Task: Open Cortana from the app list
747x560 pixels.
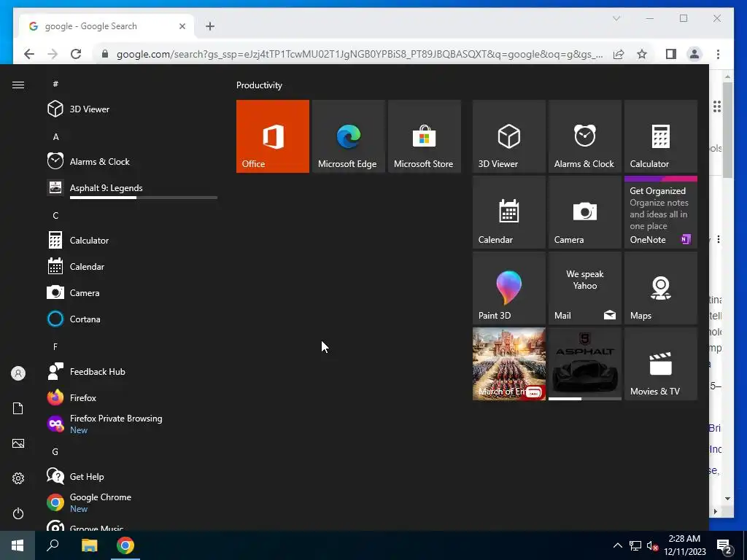Action: 132,319
